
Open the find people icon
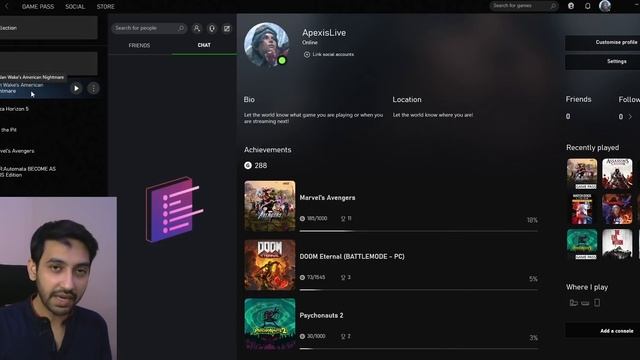197,28
